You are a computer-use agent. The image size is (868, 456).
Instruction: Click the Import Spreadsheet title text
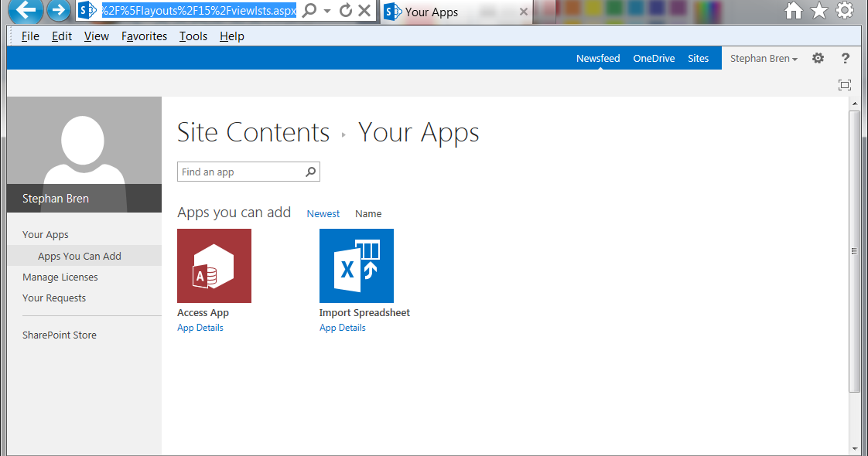tap(364, 313)
